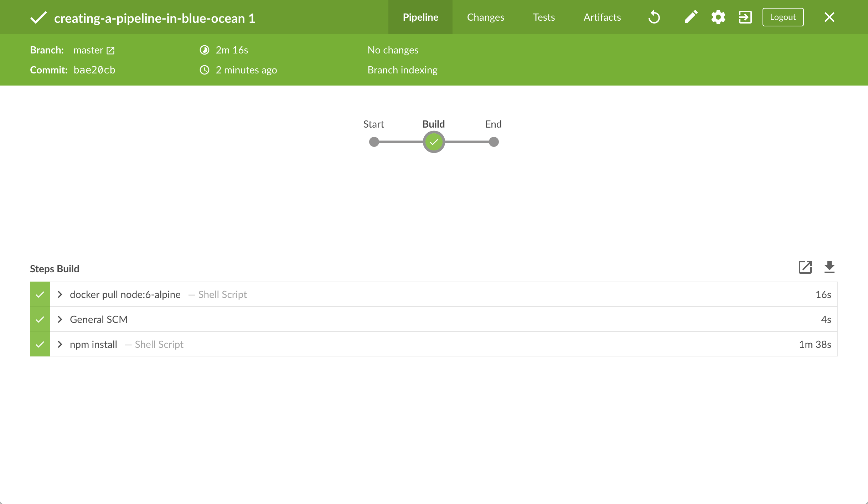Screen dimensions: 868x504
Task: Expand the docker pull node:6-alpine step
Action: click(x=60, y=294)
